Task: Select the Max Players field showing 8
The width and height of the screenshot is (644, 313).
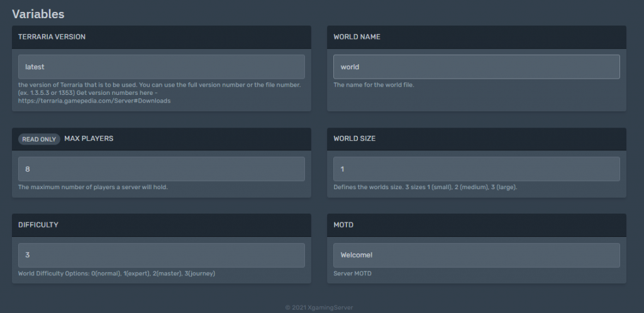Action: (x=162, y=169)
